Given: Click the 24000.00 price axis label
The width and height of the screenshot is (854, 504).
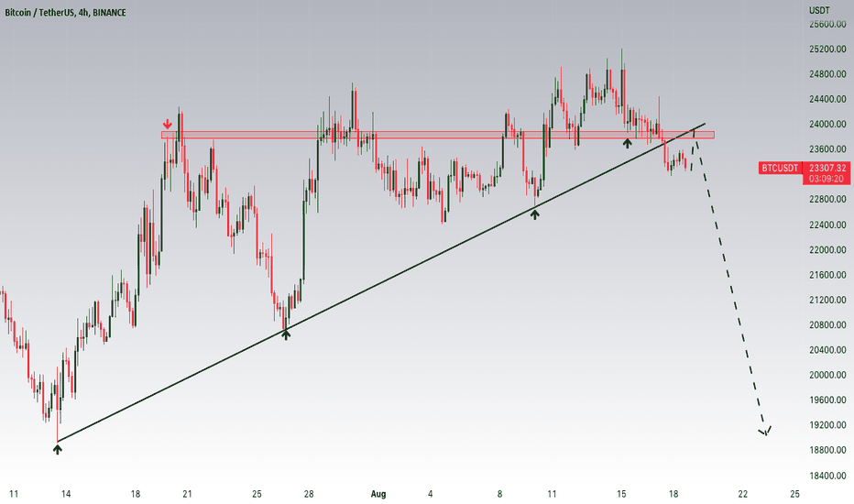Looking at the screenshot, I should click(827, 125).
